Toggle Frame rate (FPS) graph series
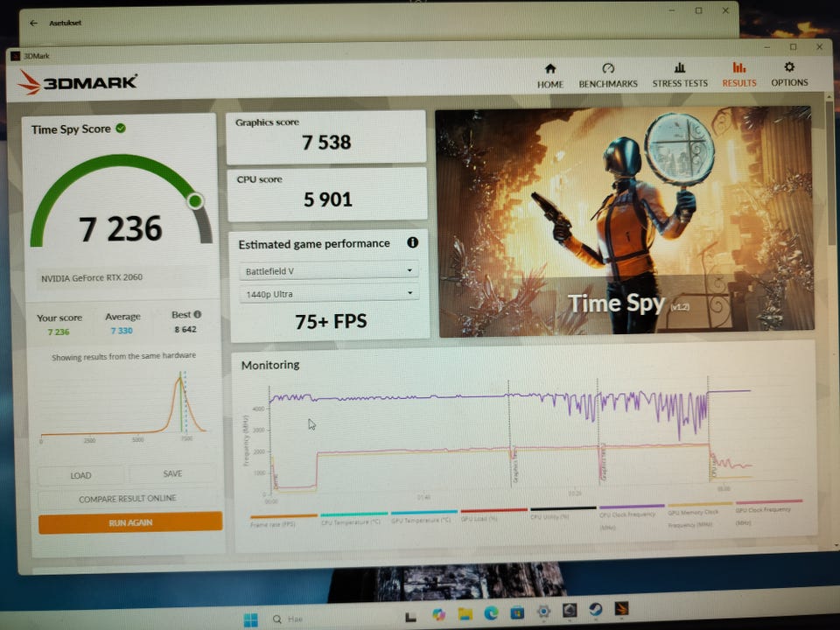The width and height of the screenshot is (840, 630). (x=283, y=521)
